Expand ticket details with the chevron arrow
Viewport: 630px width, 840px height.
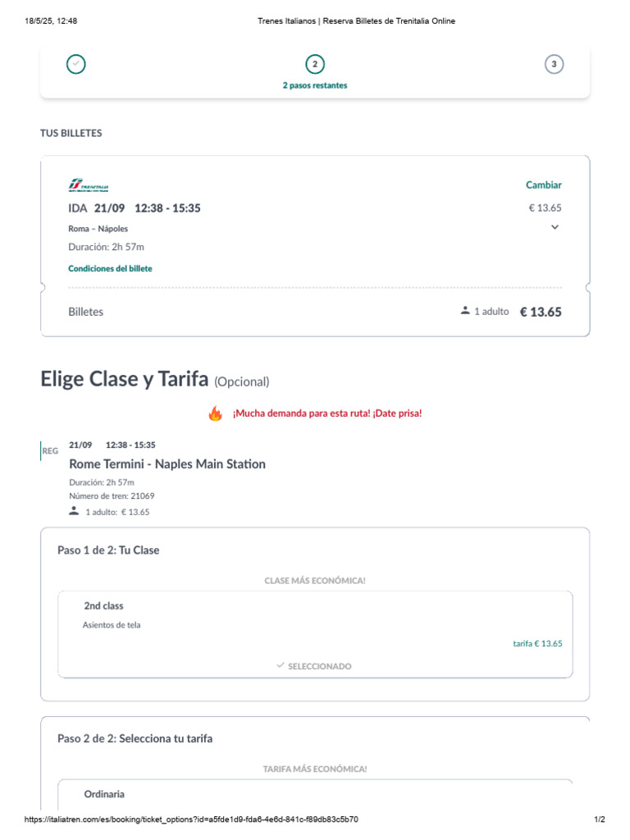tap(555, 227)
